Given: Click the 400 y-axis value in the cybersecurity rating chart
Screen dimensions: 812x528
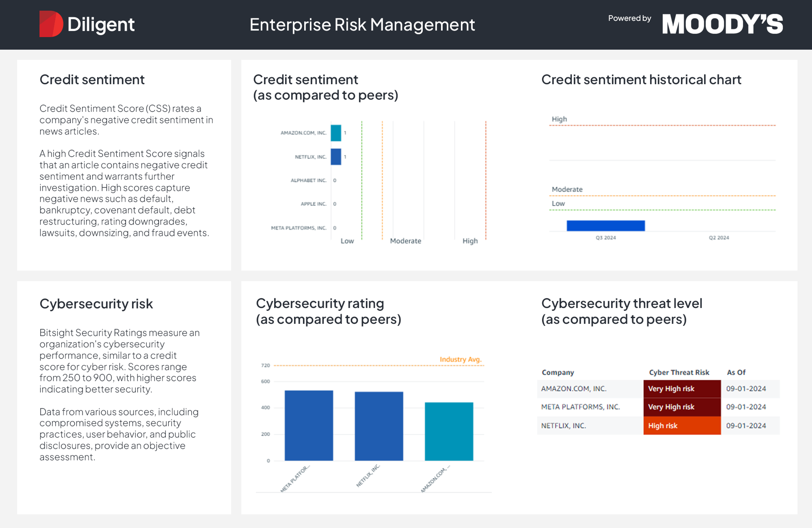Looking at the screenshot, I should [265, 407].
